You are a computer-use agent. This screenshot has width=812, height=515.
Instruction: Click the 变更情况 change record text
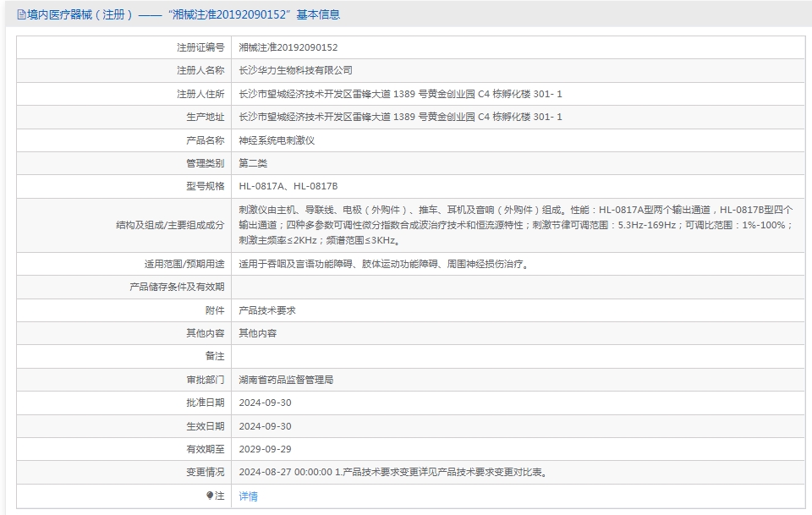[392, 473]
